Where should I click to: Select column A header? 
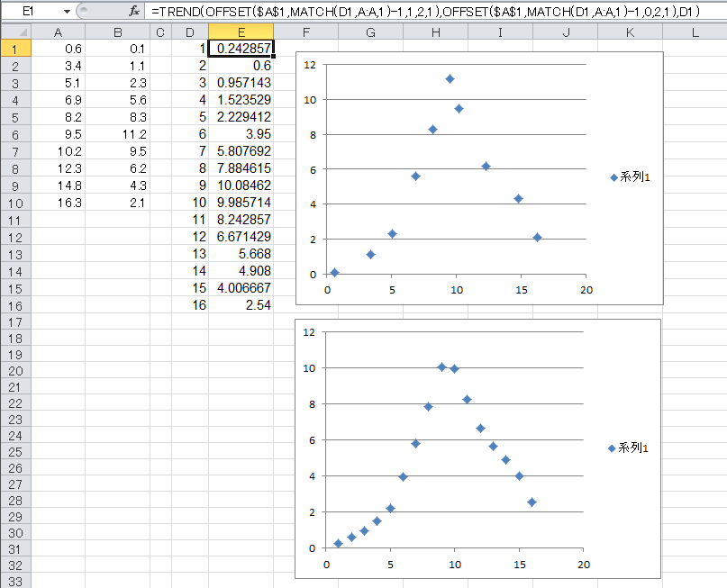click(59, 32)
